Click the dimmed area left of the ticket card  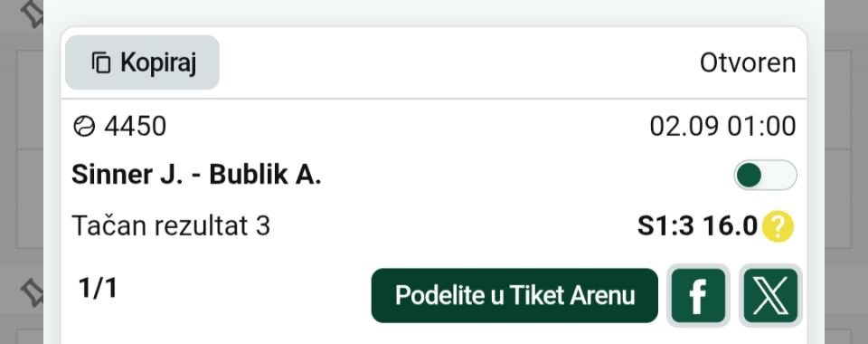click(x=22, y=172)
